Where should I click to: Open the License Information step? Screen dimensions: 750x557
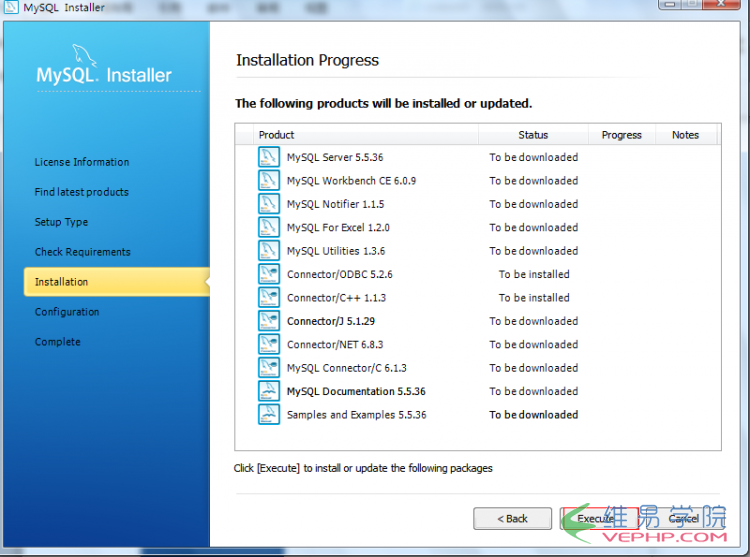[x=82, y=162]
